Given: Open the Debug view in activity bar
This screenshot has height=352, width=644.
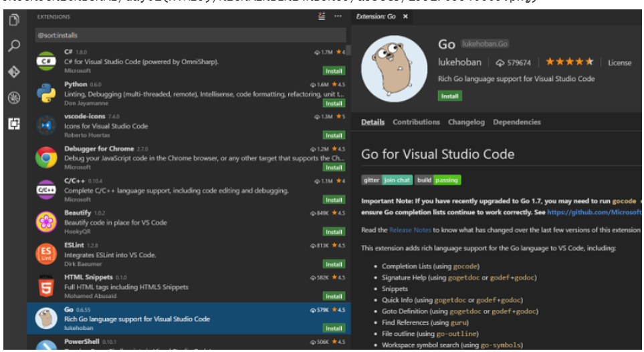Looking at the screenshot, I should point(14,98).
